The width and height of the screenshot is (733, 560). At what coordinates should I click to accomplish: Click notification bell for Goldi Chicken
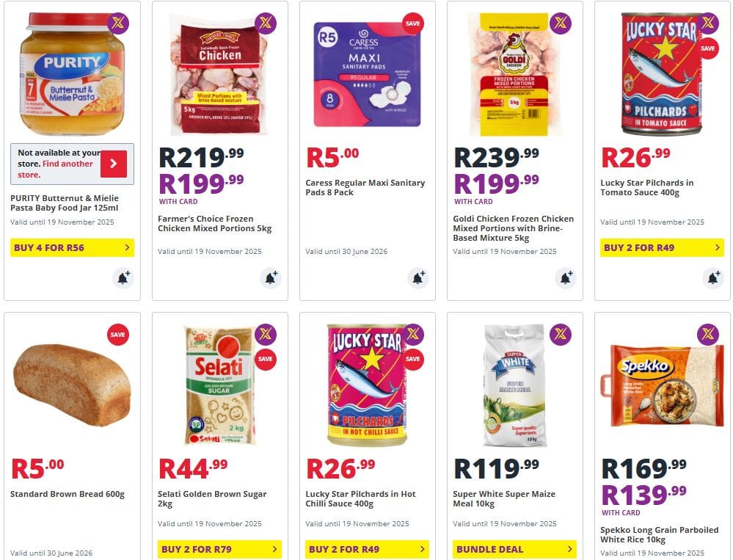point(566,278)
